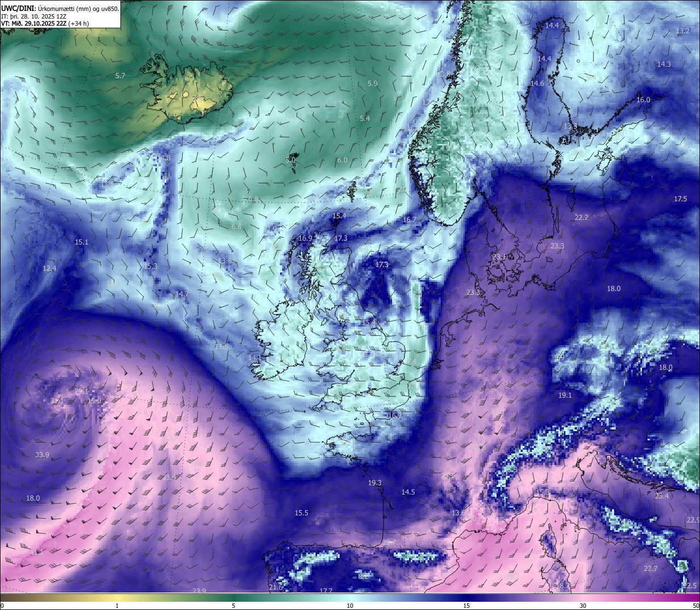Click the 29.1 value label

pos(81,392)
